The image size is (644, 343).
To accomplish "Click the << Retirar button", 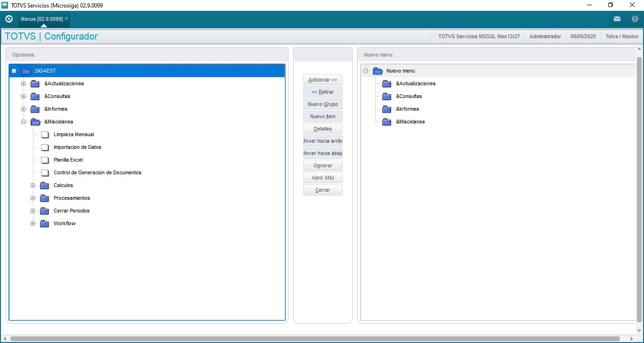I will point(323,92).
